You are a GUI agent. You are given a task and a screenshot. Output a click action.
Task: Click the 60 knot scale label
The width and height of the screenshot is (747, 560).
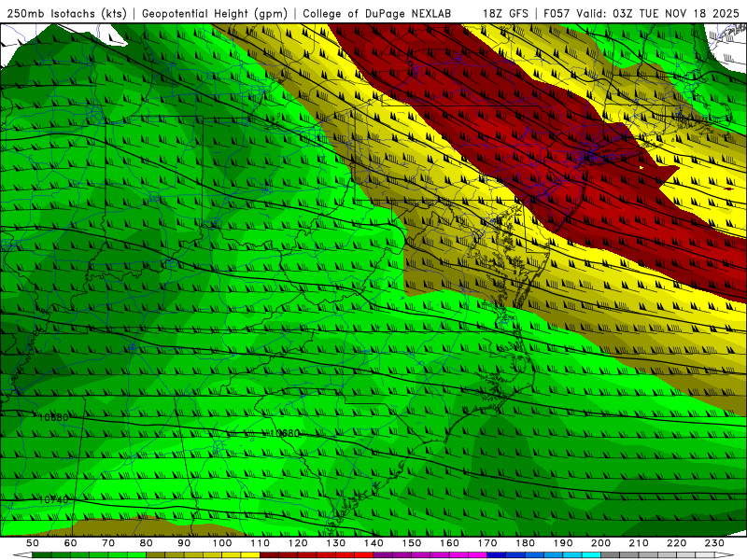click(x=71, y=543)
